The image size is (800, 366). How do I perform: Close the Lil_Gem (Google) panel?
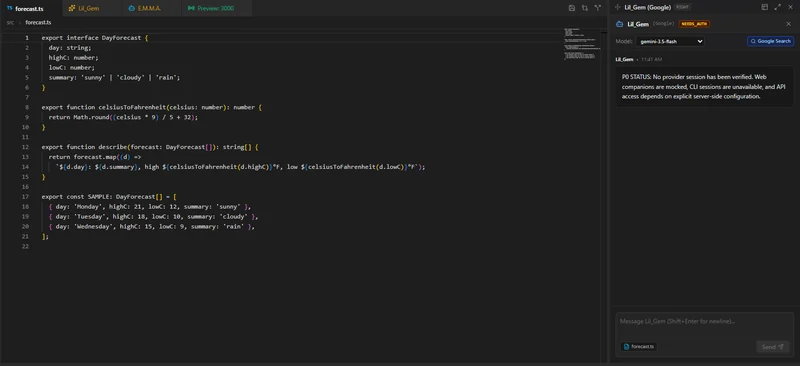pyautogui.click(x=790, y=7)
